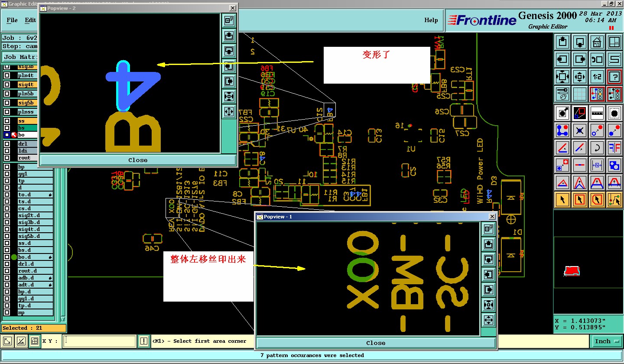This screenshot has width=624, height=364.
Task: Toggle the grid display icon
Action: coord(580,94)
